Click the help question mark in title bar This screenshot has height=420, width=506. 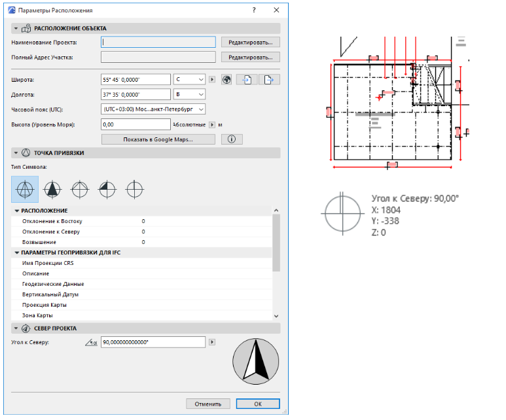[253, 11]
